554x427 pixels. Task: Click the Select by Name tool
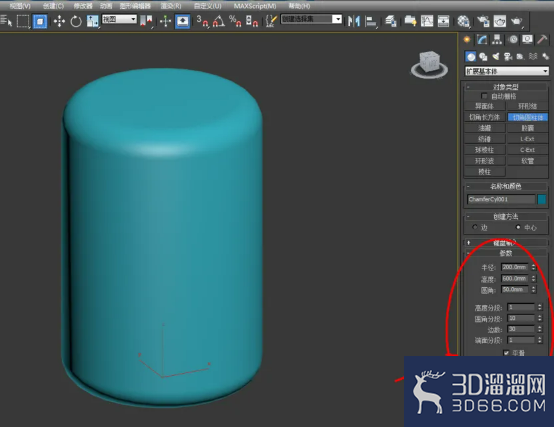(6, 21)
